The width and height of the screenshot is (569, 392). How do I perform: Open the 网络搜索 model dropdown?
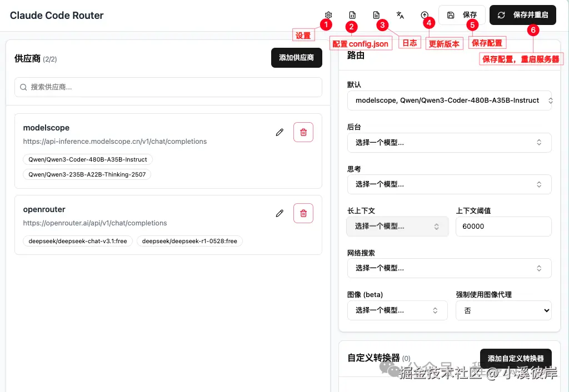click(449, 268)
